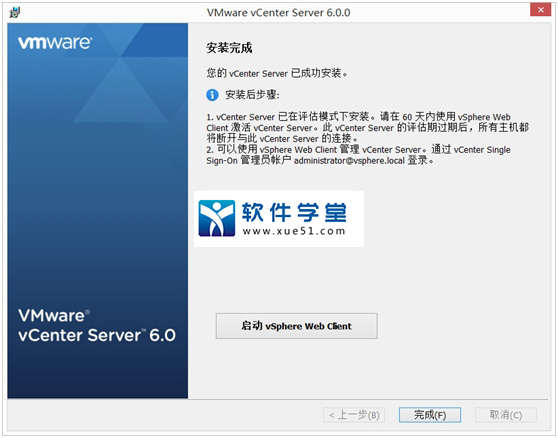Launch vSphere Web Client button

[x=296, y=326]
